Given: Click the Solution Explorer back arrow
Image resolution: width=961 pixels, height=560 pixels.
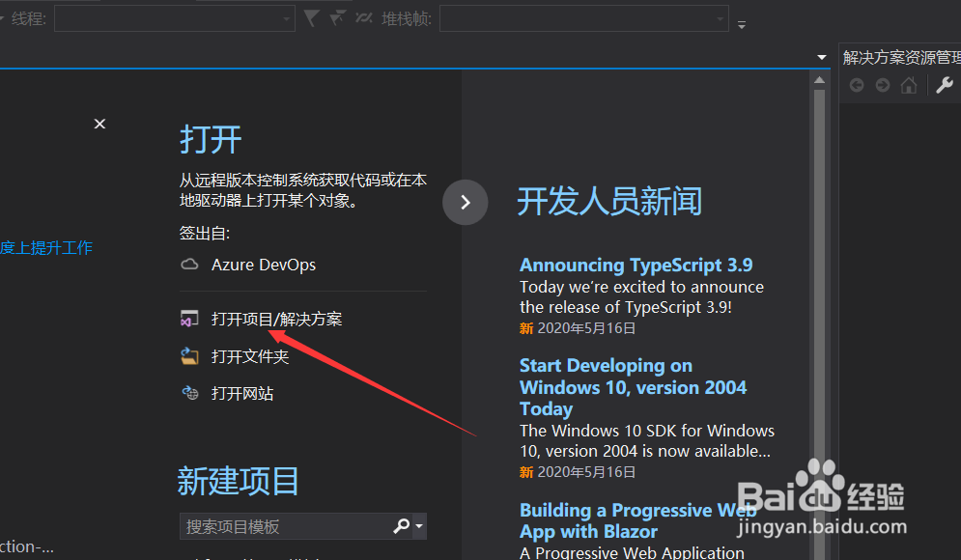Looking at the screenshot, I should click(857, 85).
